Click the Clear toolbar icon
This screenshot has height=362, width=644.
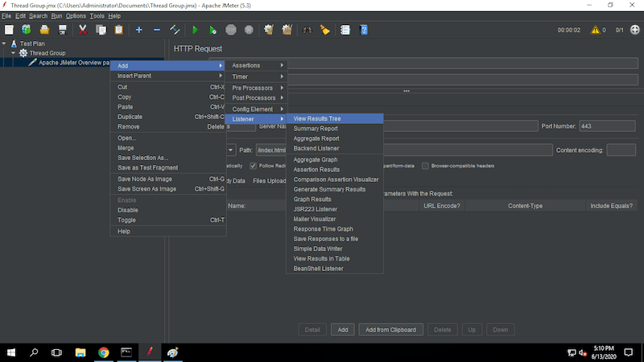pyautogui.click(x=269, y=30)
